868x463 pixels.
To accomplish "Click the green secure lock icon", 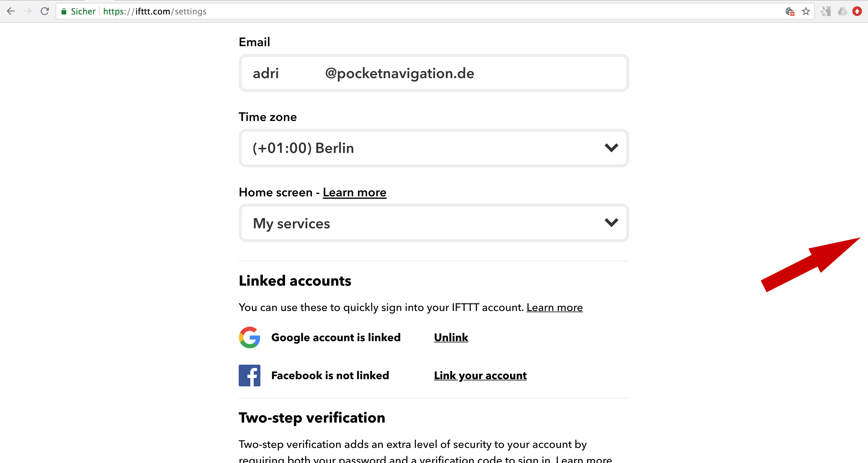I will pos(64,11).
